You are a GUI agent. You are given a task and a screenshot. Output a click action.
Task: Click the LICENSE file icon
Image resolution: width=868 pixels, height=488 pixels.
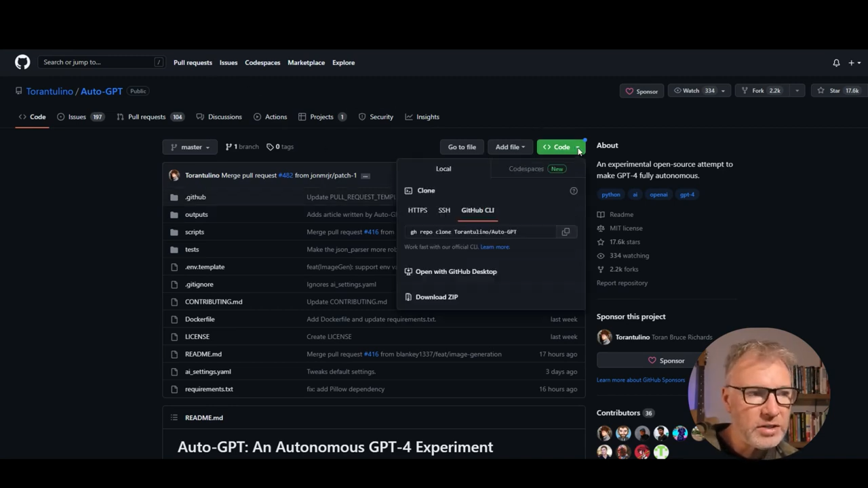[174, 337]
